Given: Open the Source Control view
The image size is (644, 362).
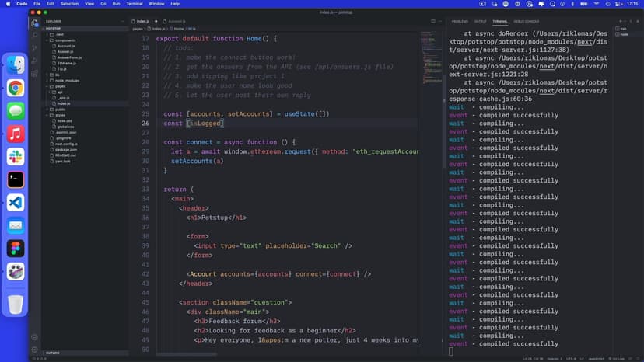Looking at the screenshot, I should [x=35, y=47].
